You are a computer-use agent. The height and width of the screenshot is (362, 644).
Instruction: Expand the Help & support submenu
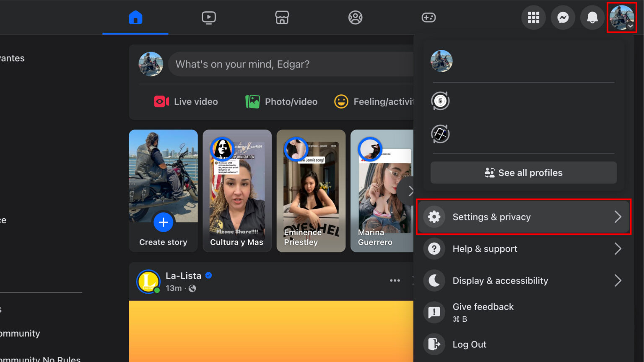tap(523, 248)
